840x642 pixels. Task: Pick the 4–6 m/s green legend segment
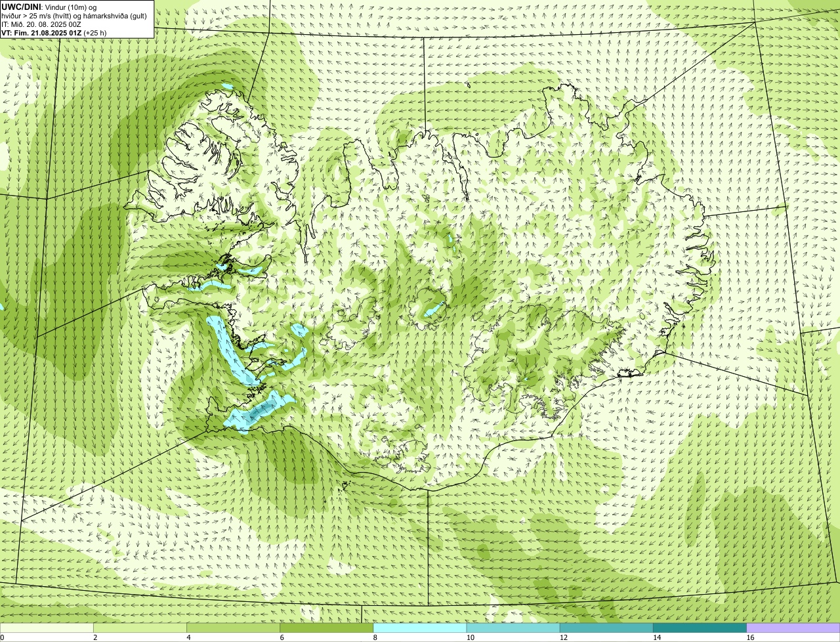pos(233,628)
